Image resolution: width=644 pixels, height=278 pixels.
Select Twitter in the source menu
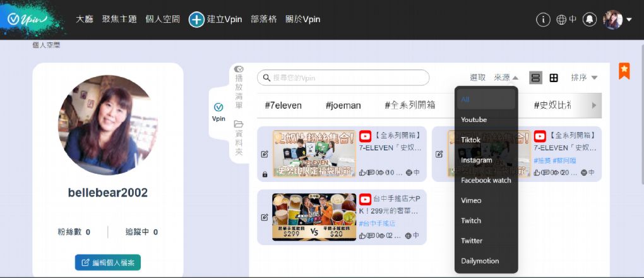point(486,241)
